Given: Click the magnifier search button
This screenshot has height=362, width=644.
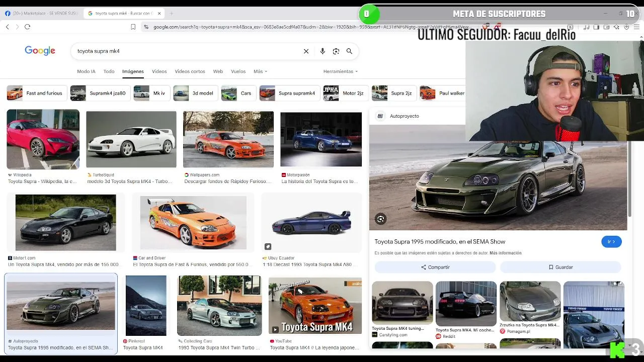Looking at the screenshot, I should tap(349, 51).
